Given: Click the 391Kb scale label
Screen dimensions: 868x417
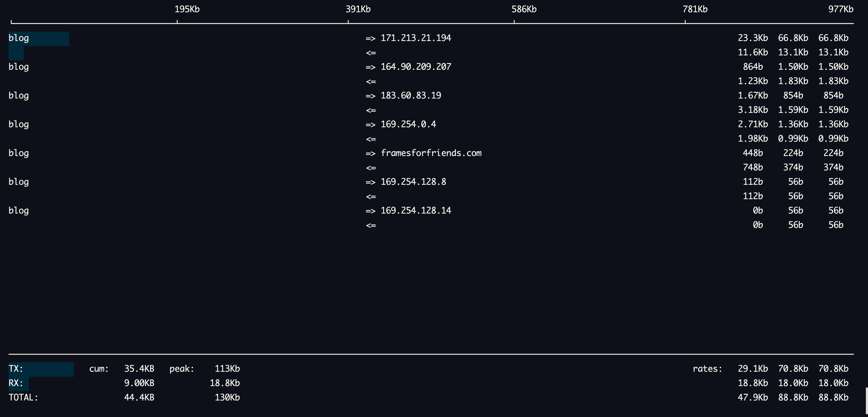Looking at the screenshot, I should 358,9.
